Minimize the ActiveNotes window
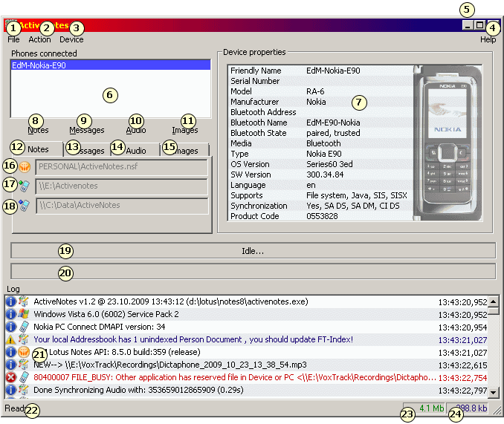The width and height of the screenshot is (504, 424). click(x=468, y=25)
